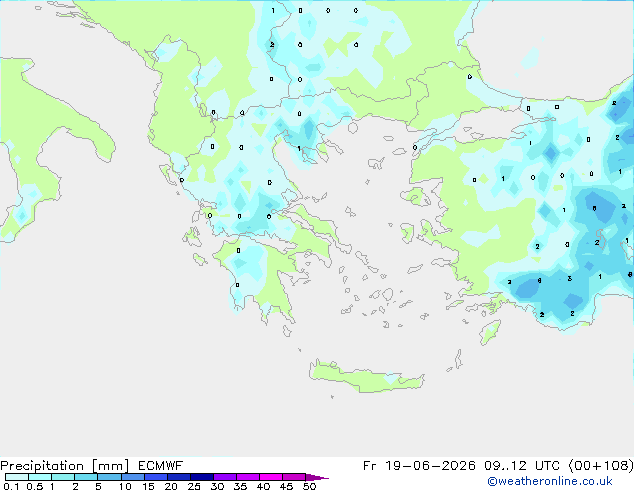
Task: Select the 40–45 mm magenta legend swatch
Action: [271, 477]
